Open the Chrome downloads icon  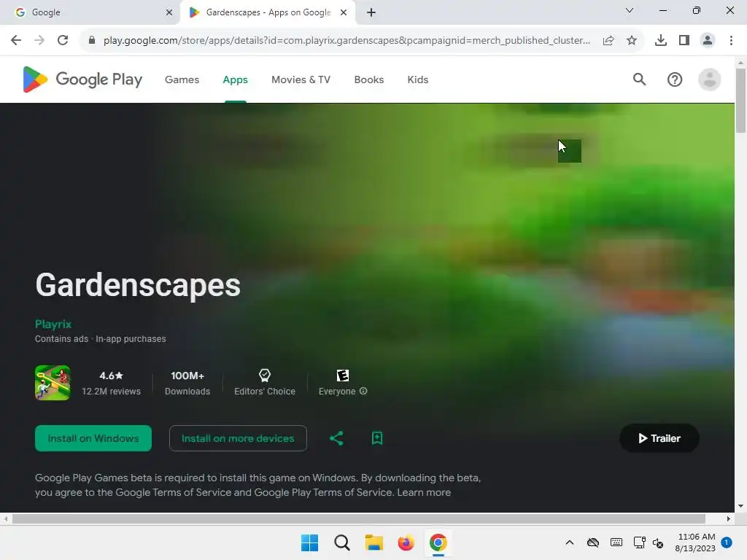coord(661,41)
